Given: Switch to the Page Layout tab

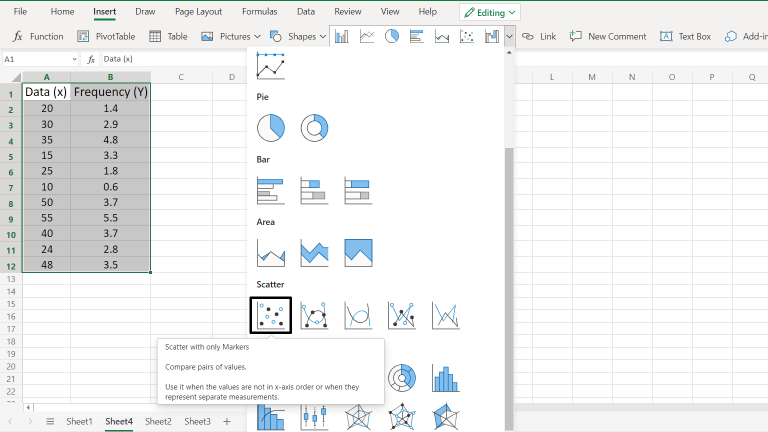Looking at the screenshot, I should (x=198, y=12).
